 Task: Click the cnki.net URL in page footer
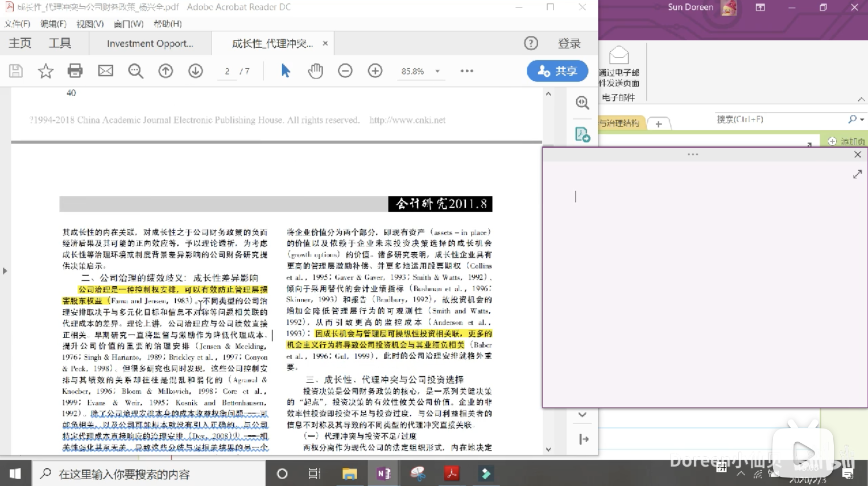point(407,120)
